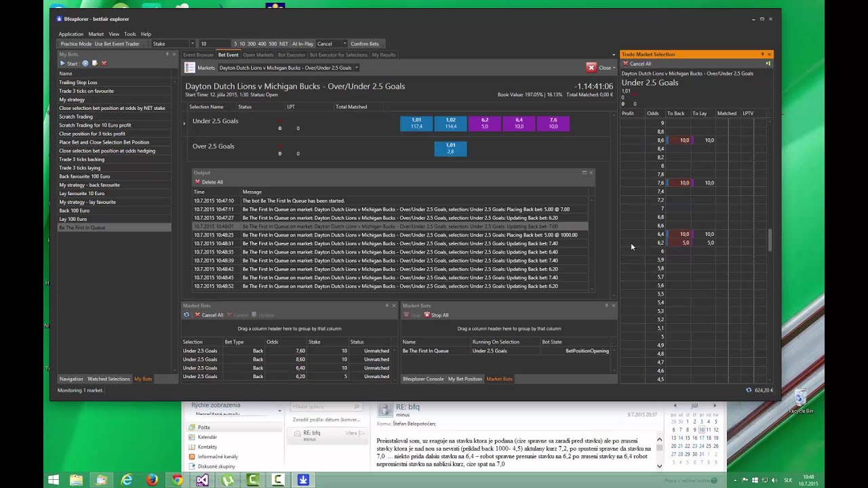Screen dimensions: 868x488
Task: Expand the mail folder dropdown in the Outlook window
Action: 279,410
